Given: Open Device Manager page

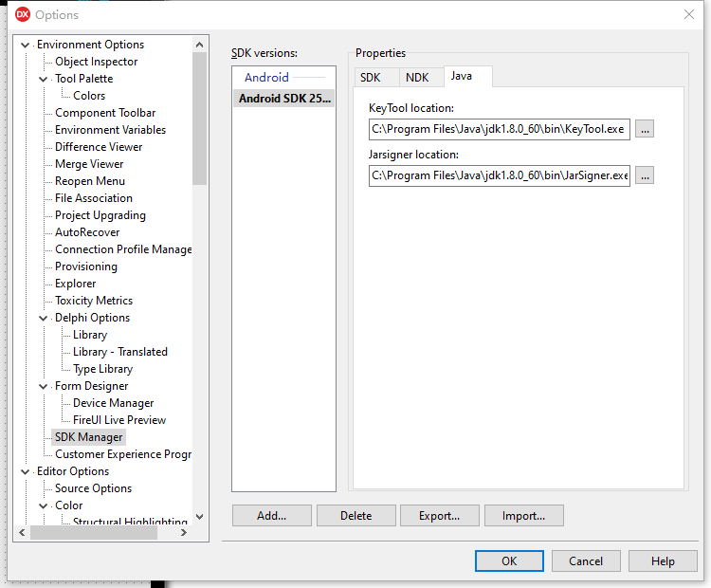Looking at the screenshot, I should click(x=113, y=403).
